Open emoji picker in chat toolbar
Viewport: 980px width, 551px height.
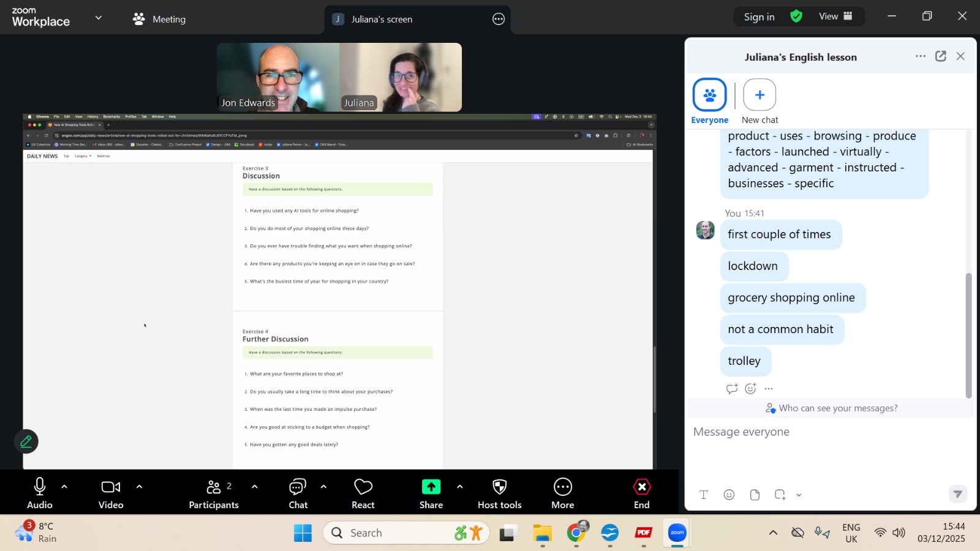(729, 495)
